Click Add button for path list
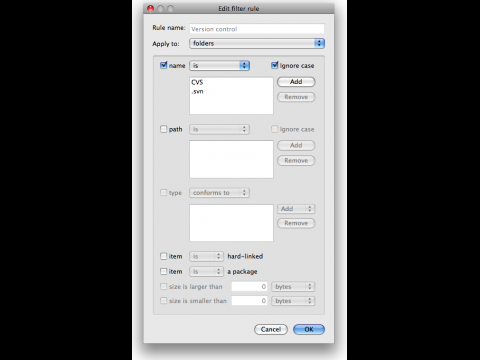The image size is (480, 360). coord(296,145)
